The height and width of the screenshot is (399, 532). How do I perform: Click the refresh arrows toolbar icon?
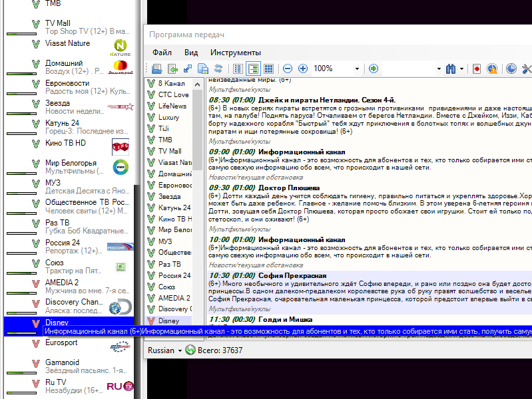pyautogui.click(x=218, y=68)
